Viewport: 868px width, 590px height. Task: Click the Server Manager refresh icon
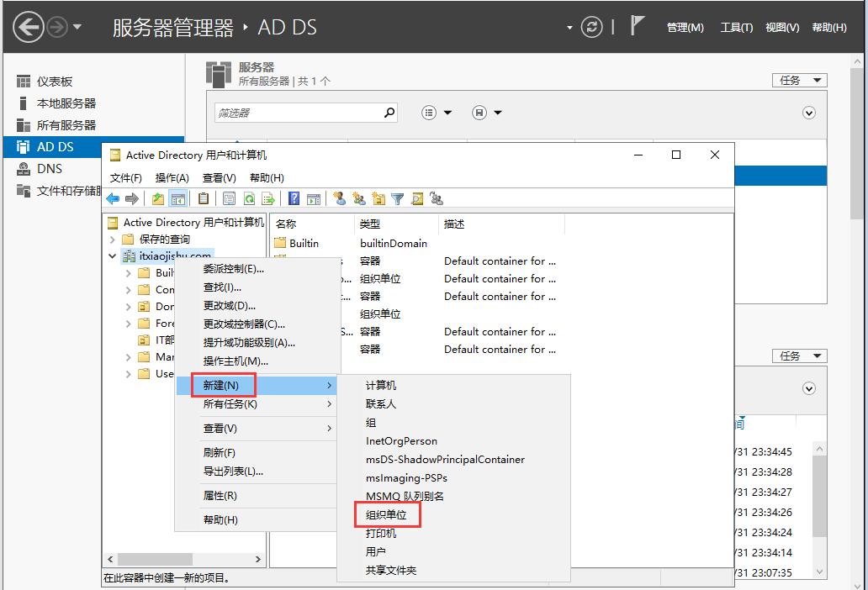coord(591,26)
